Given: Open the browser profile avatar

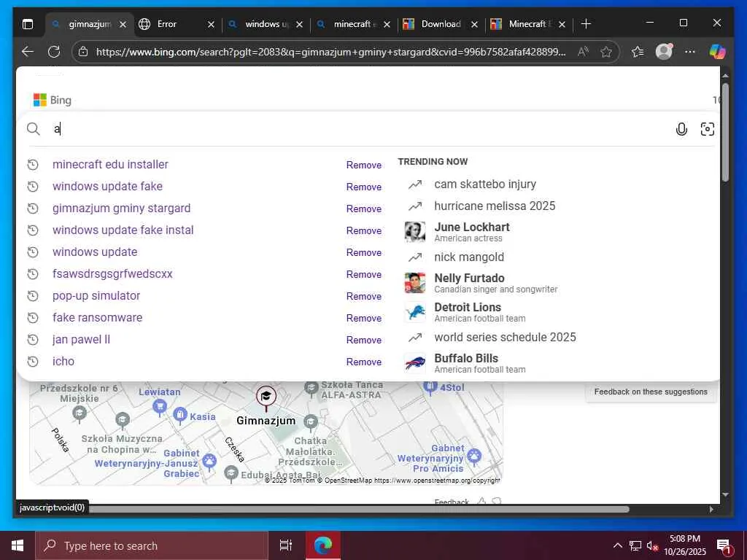Looking at the screenshot, I should [x=664, y=52].
